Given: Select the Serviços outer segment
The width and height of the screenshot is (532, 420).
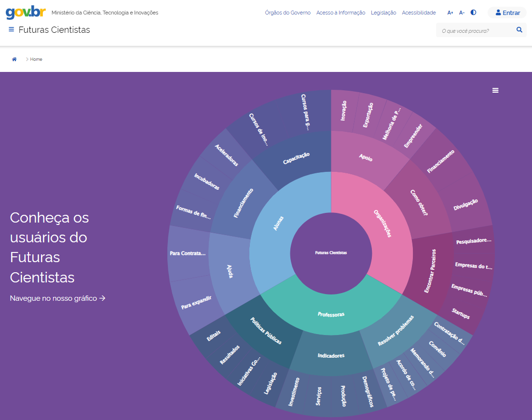Looking at the screenshot, I should 318,396.
